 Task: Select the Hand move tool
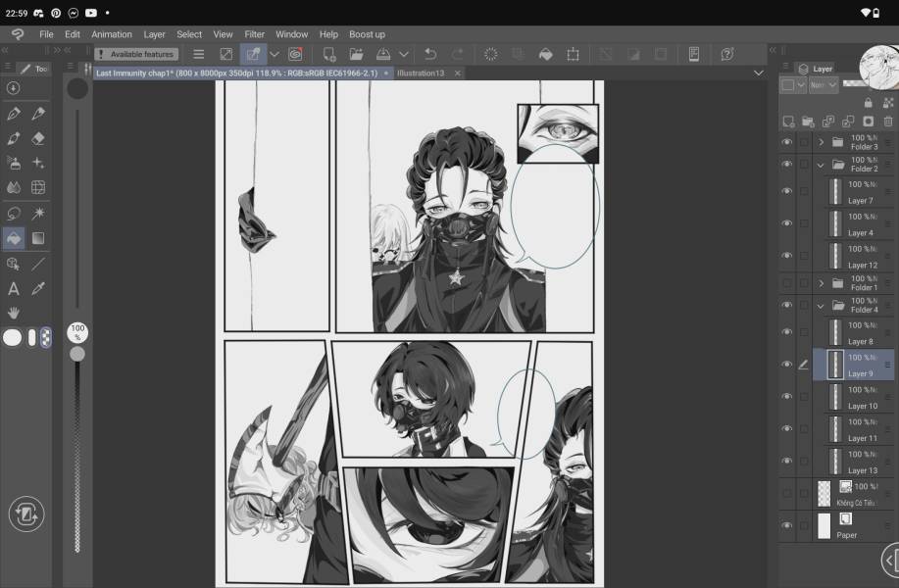pos(14,313)
